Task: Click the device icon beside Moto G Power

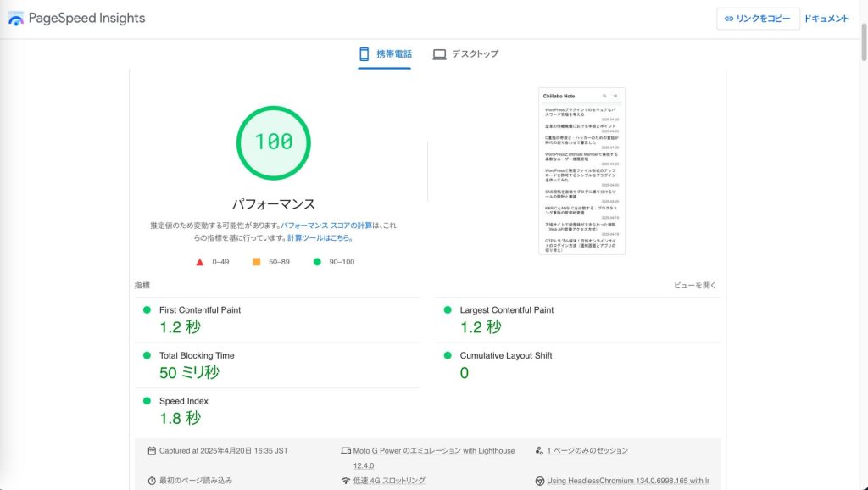Action: (346, 451)
